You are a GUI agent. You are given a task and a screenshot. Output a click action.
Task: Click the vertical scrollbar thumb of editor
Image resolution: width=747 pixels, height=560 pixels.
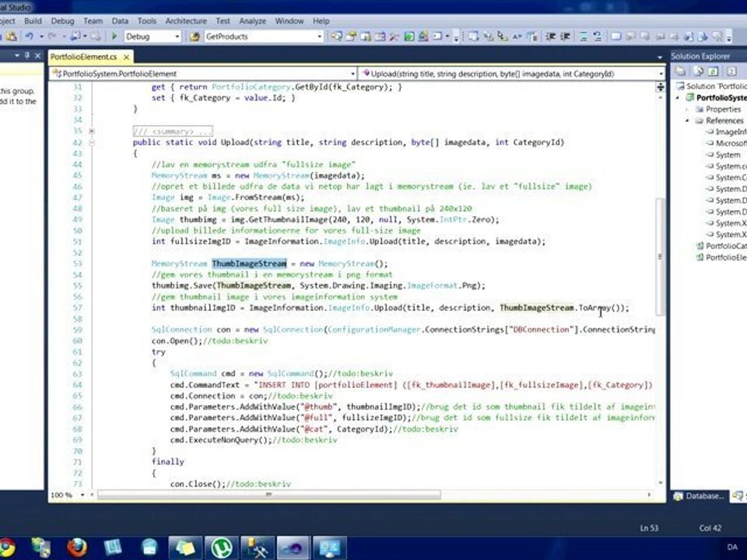[x=660, y=257]
